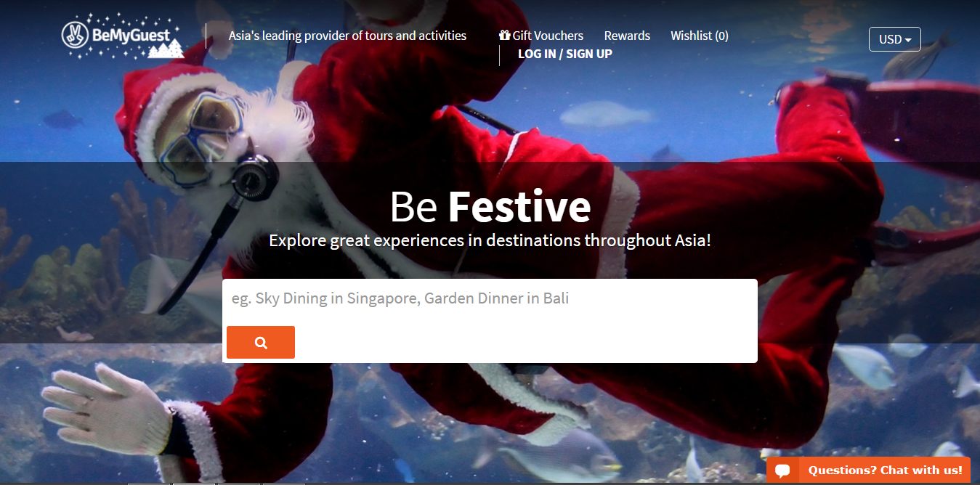
Task: Focus the Sky Dining search field
Action: coord(490,298)
